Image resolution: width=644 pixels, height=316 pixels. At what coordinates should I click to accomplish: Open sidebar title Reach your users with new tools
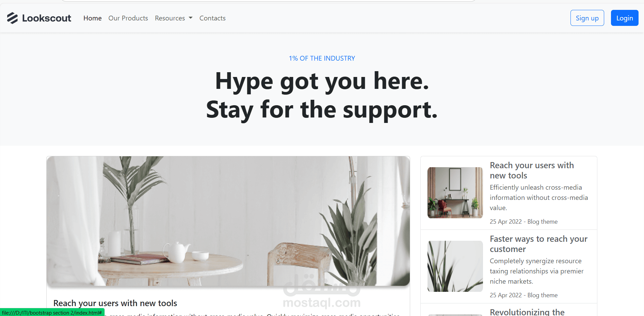point(532,170)
